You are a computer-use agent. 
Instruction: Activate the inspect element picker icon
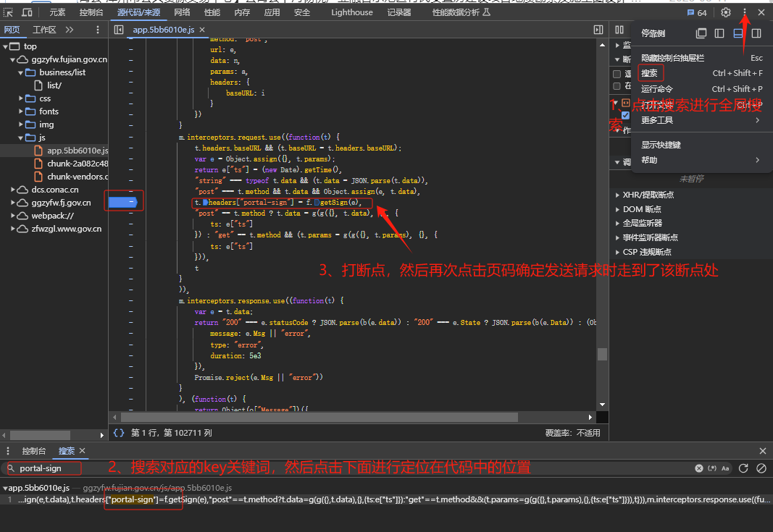[9, 12]
